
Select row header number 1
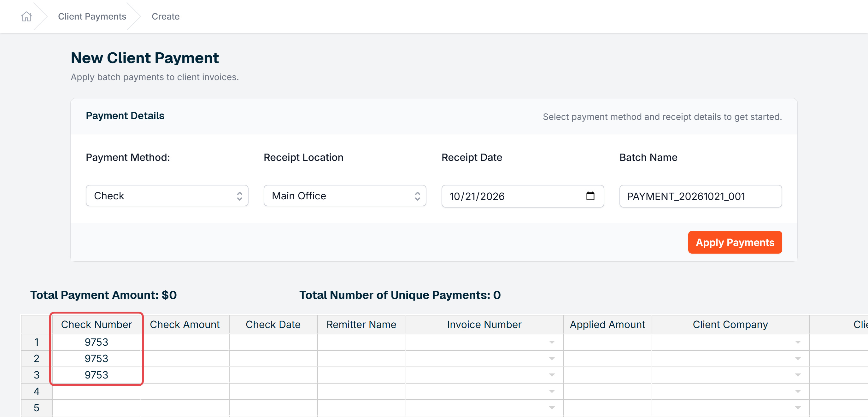(x=37, y=342)
